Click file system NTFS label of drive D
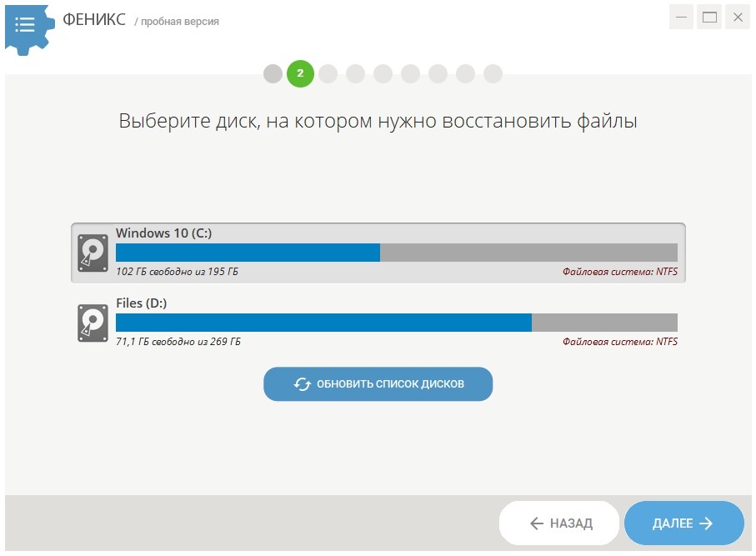 (x=620, y=342)
